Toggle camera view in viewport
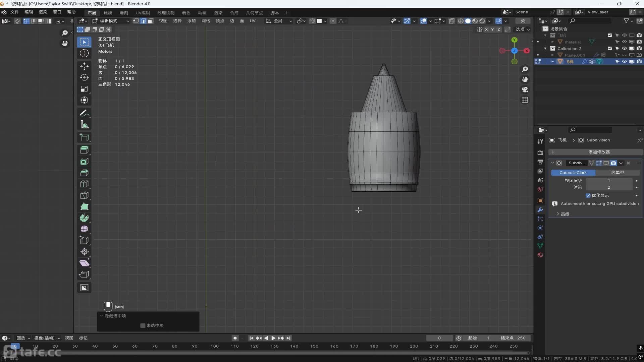The height and width of the screenshot is (362, 644). (x=525, y=89)
